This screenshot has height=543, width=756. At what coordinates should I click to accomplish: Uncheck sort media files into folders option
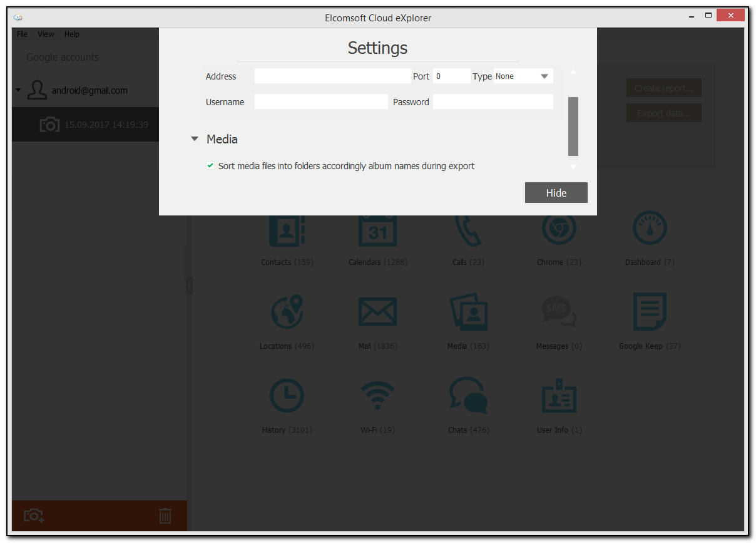click(x=210, y=166)
